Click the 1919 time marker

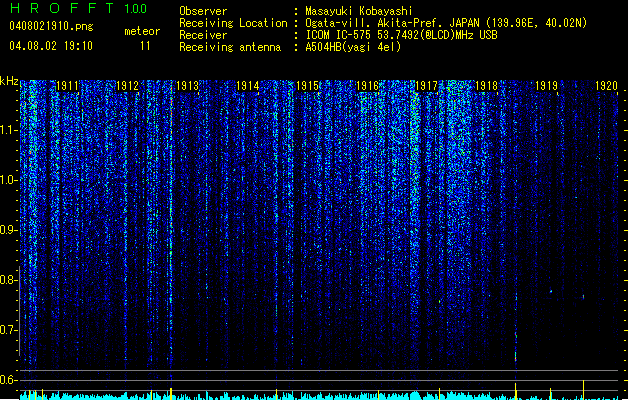tap(546, 86)
